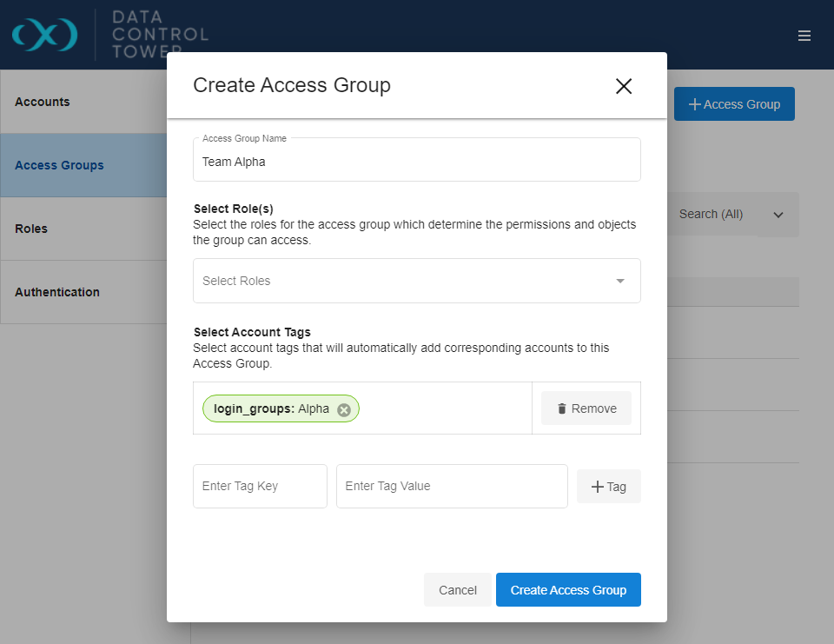Remove the login_groups Alpha tag chip
834x644 pixels.
coord(344,409)
